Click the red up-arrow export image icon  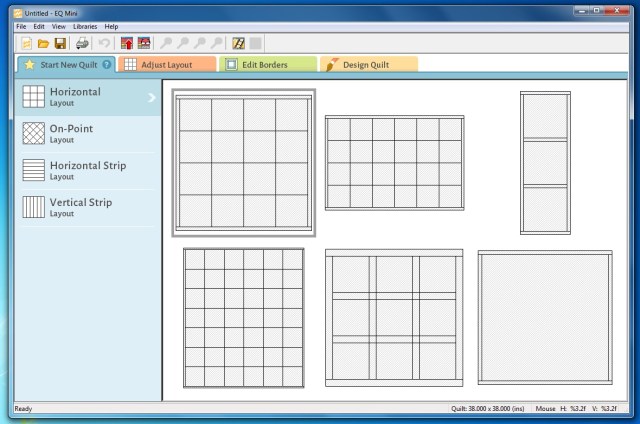[x=127, y=43]
